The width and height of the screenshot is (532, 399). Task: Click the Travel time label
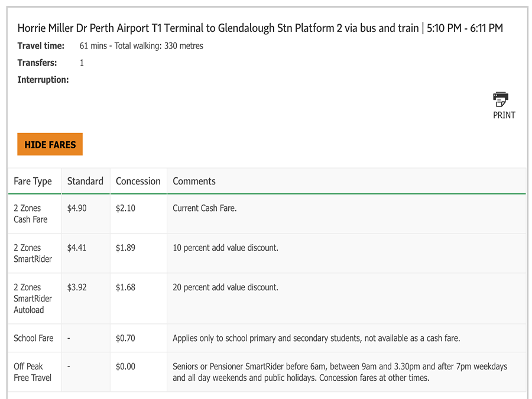tap(41, 46)
